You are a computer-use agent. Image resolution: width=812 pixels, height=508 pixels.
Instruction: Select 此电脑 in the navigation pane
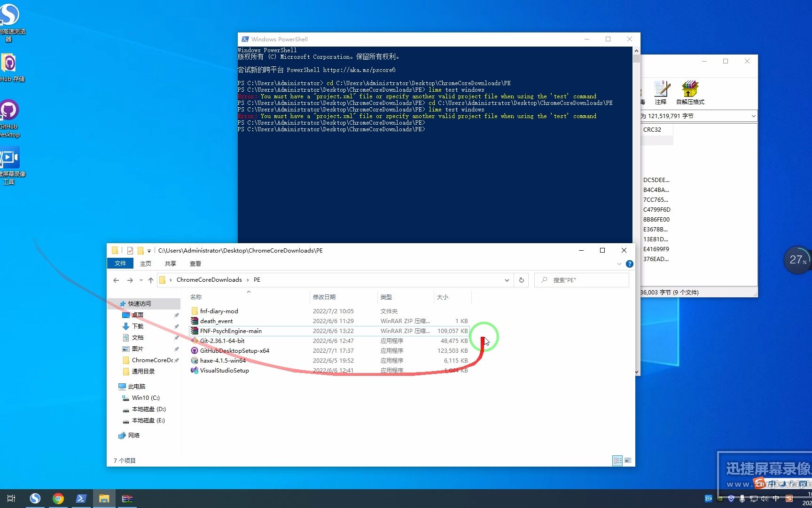pyautogui.click(x=137, y=387)
